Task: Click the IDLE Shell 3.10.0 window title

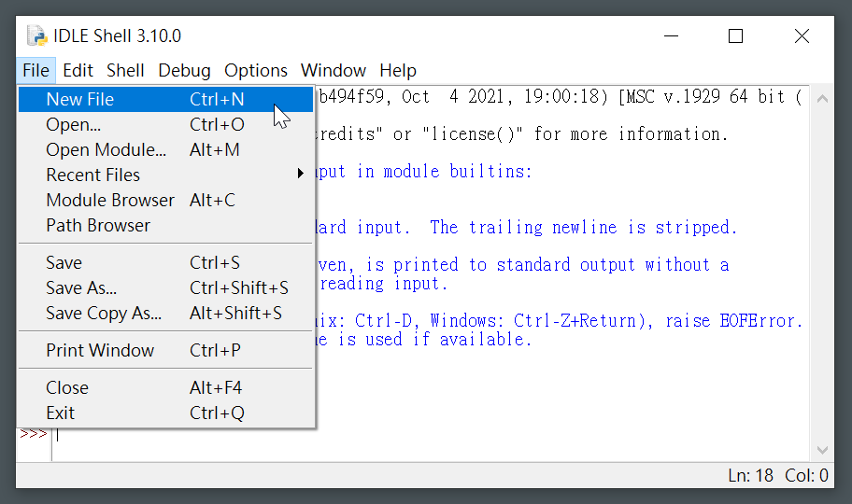Action: [117, 35]
